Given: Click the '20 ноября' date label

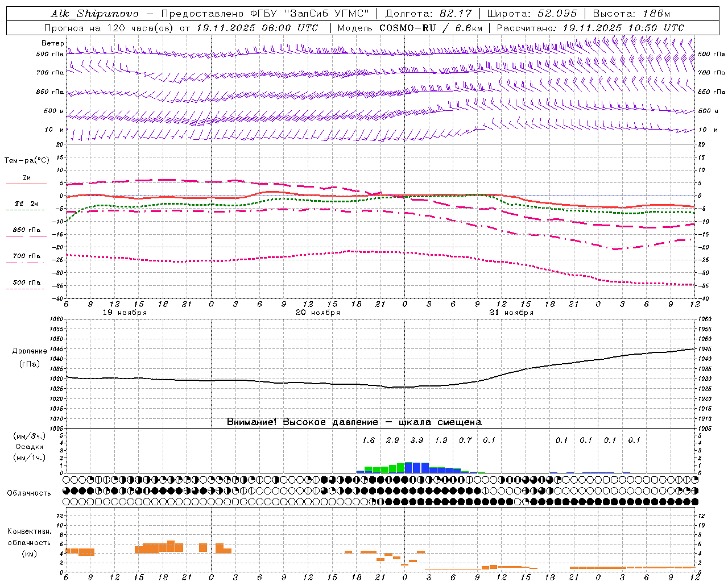Looking at the screenshot, I should (318, 313).
